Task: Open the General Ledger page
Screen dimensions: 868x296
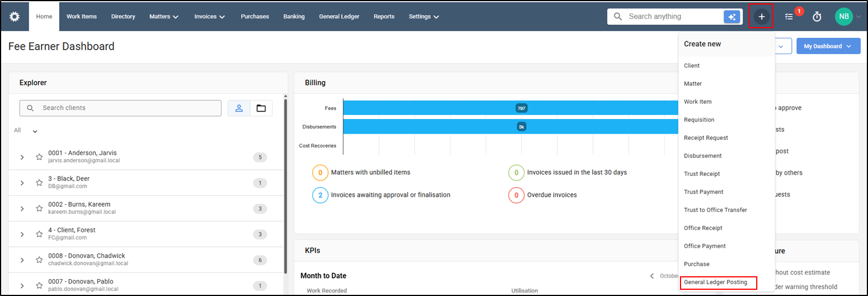Action: (x=339, y=17)
